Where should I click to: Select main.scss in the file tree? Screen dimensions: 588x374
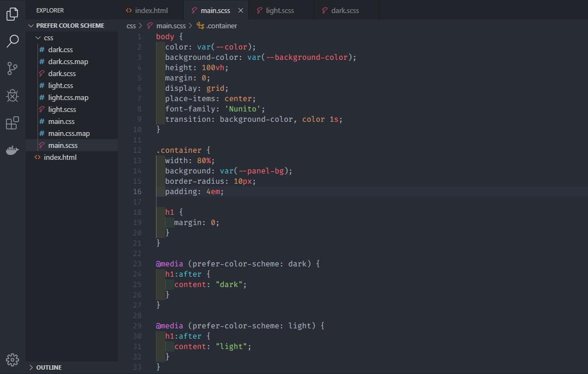pyautogui.click(x=72, y=145)
